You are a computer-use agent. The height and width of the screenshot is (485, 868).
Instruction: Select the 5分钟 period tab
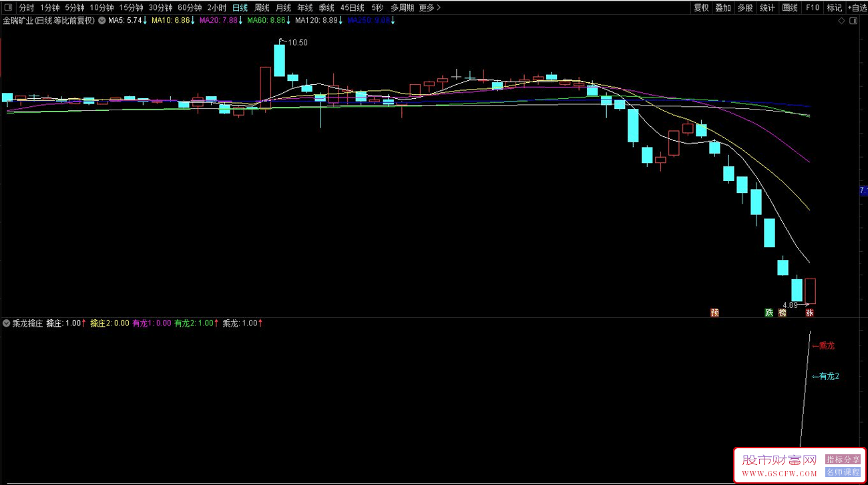pos(75,8)
